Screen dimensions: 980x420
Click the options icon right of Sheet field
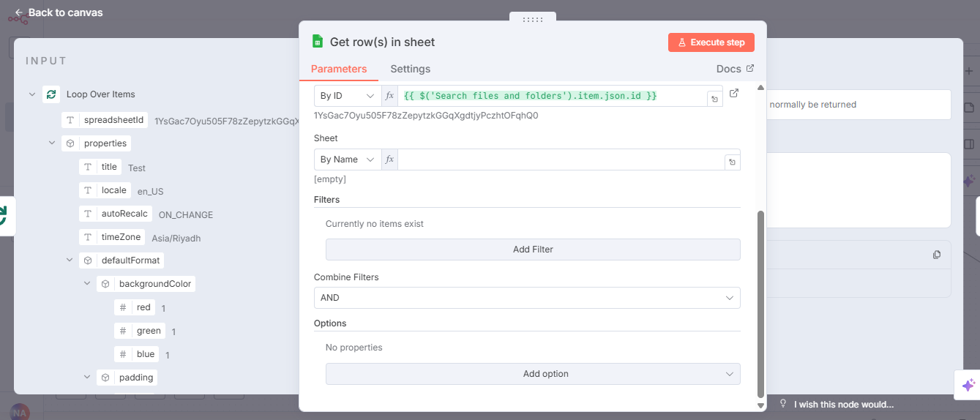pyautogui.click(x=731, y=160)
